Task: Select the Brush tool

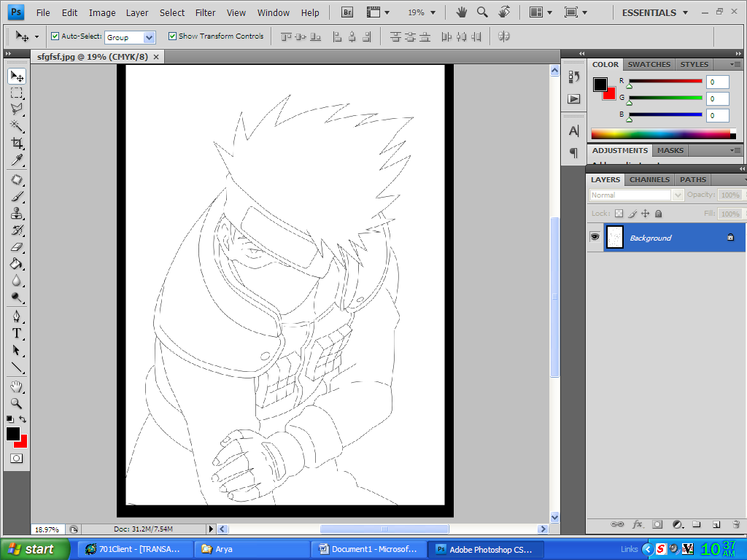Action: click(x=17, y=197)
